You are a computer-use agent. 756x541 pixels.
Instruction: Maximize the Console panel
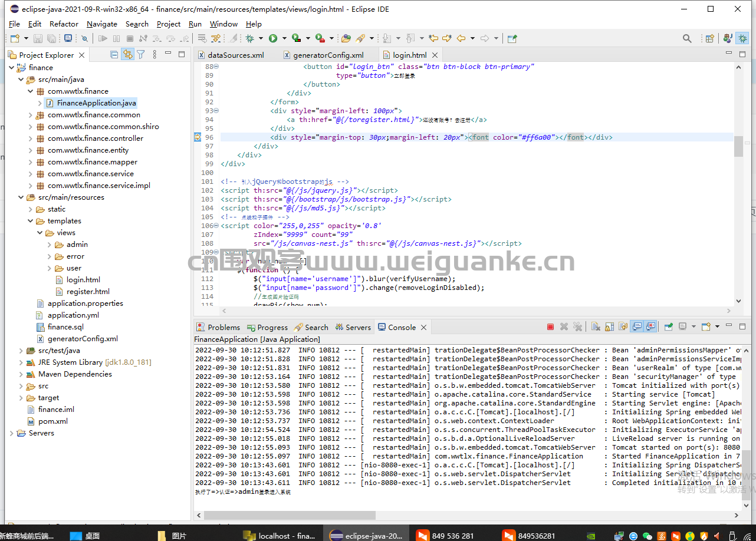[742, 326]
